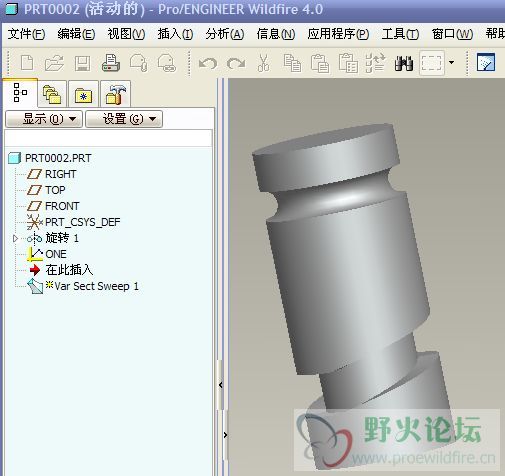505x476 pixels.
Task: Click the model tree search field
Action: click(108, 138)
